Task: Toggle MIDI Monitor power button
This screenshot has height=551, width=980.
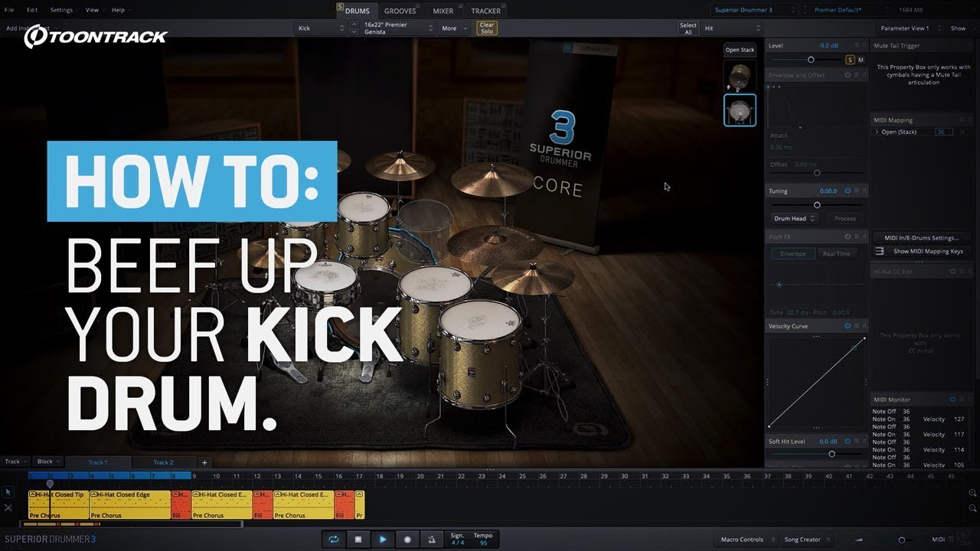Action: (x=952, y=399)
